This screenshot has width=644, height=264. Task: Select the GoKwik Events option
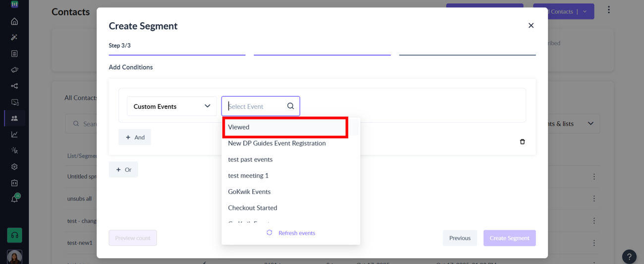click(249, 192)
